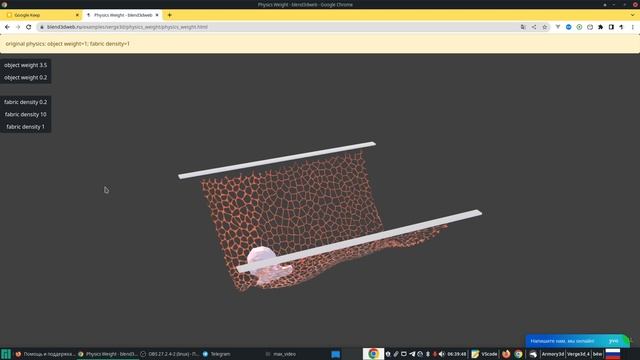Click the upper white bar in 3D scene

(277, 160)
